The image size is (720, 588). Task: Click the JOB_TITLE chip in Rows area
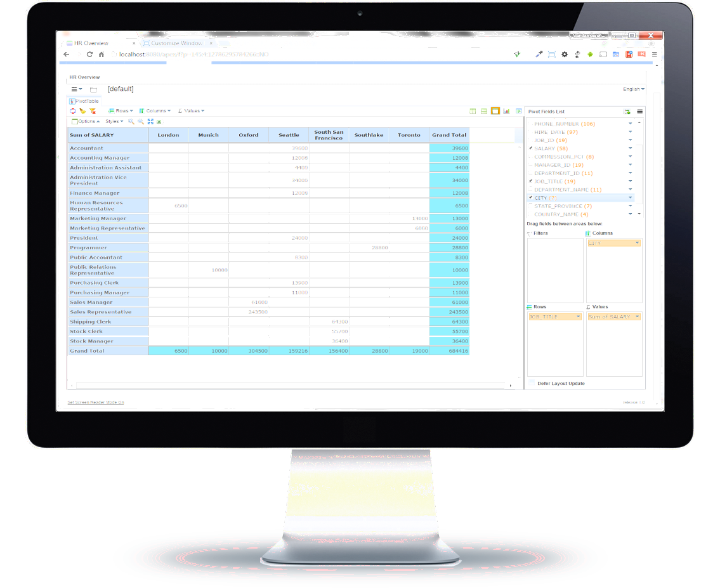[x=551, y=317]
